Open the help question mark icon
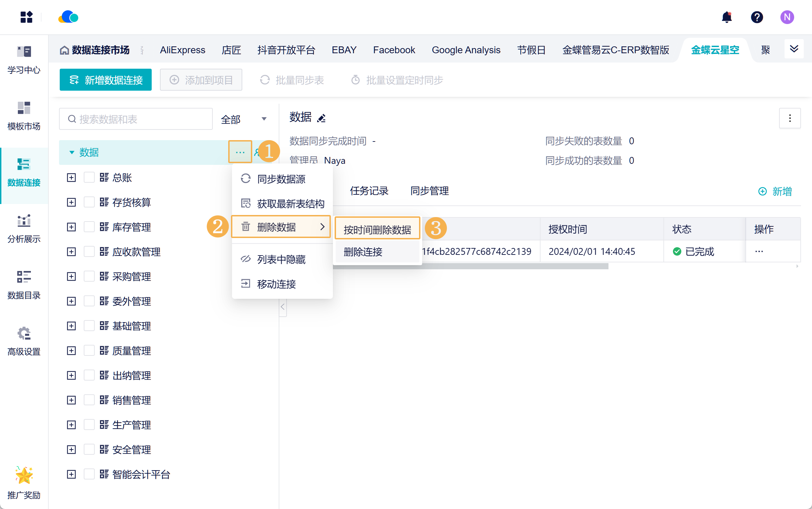Viewport: 812px width, 509px height. [x=757, y=17]
